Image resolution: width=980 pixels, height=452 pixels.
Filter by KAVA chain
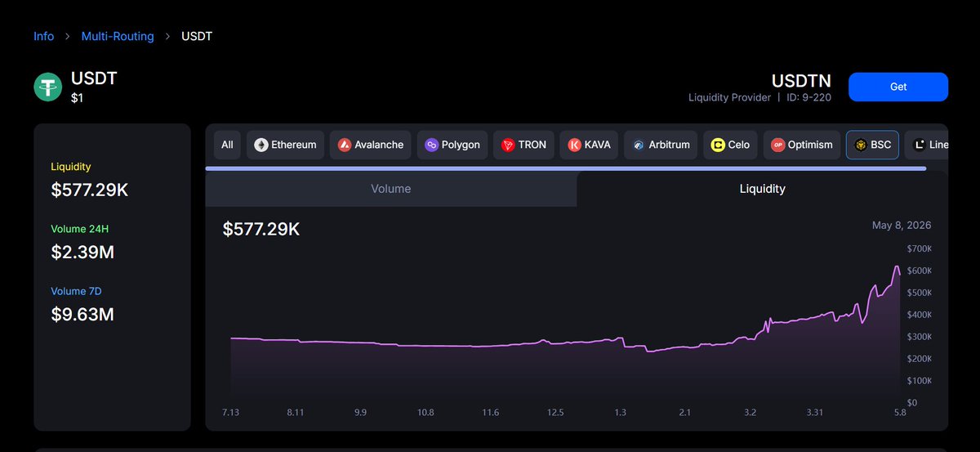click(590, 145)
